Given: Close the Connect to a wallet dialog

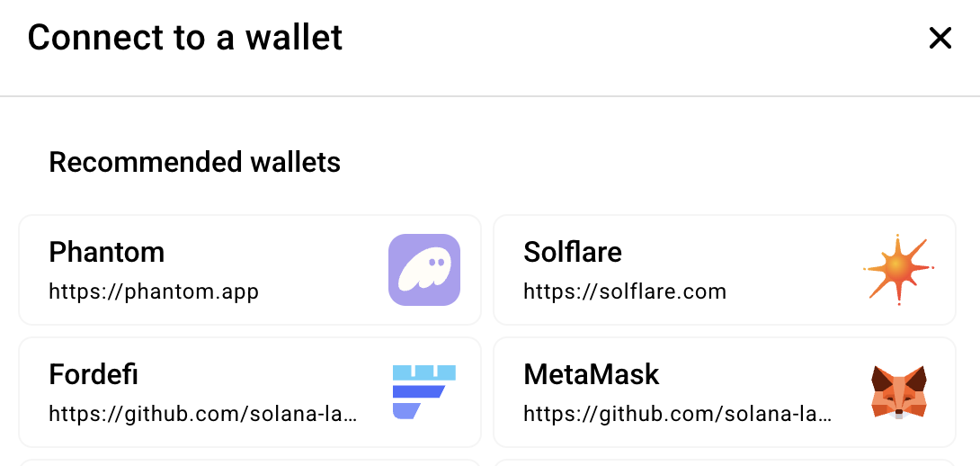Looking at the screenshot, I should pos(940,38).
